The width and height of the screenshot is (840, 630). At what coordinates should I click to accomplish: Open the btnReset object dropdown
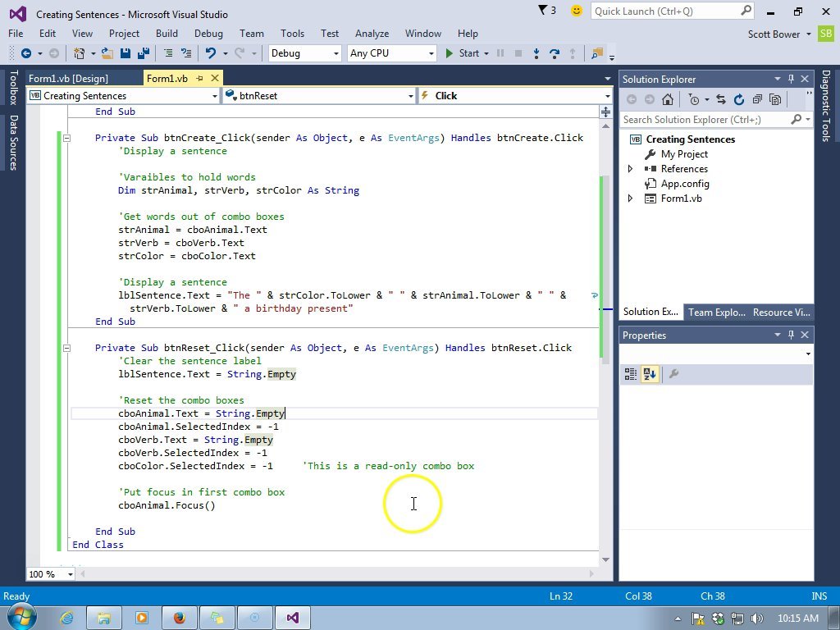point(319,96)
